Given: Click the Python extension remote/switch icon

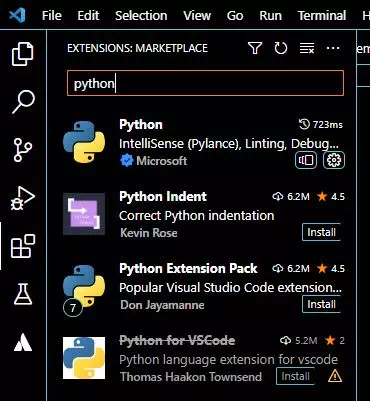Looking at the screenshot, I should click(x=306, y=161).
